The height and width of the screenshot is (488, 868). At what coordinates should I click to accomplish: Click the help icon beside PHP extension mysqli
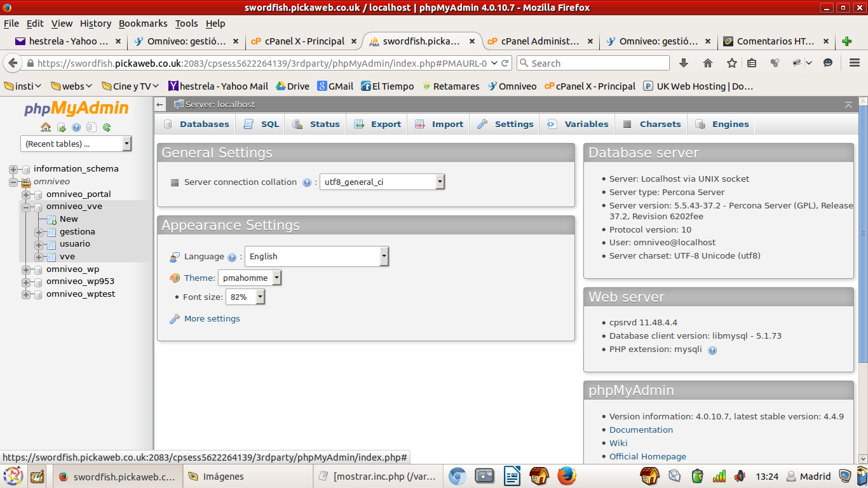coord(712,350)
